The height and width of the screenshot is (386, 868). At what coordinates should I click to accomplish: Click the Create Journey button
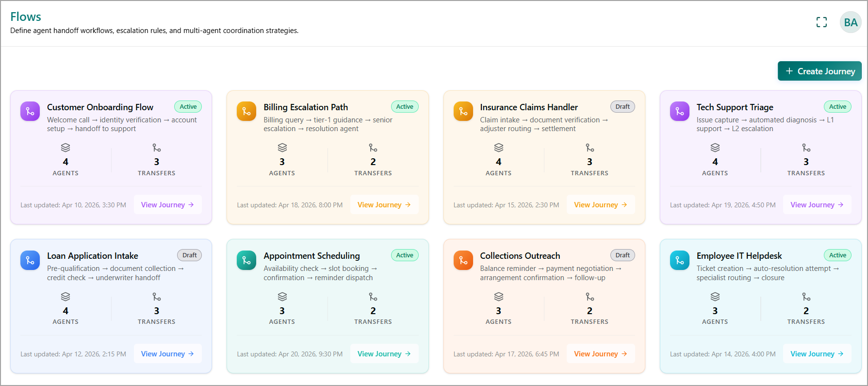819,71
